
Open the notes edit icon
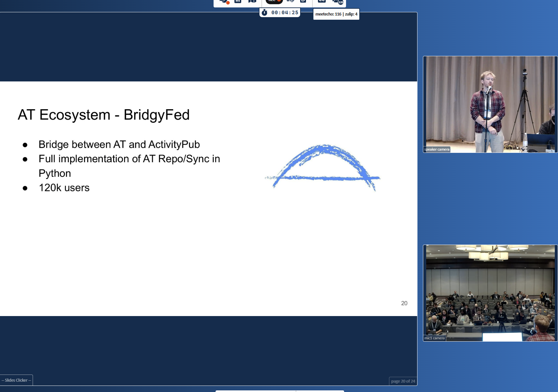pos(303,1)
